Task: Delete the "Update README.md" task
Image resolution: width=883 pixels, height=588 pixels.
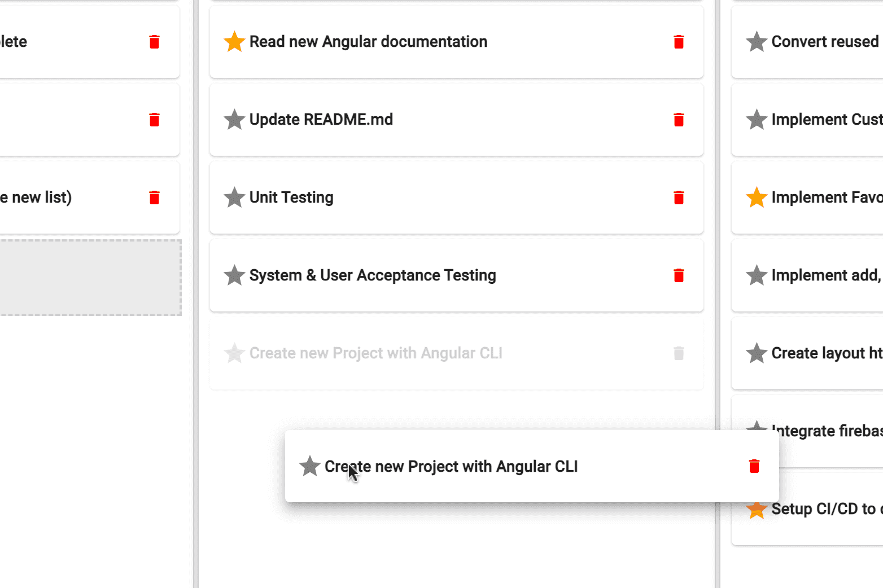Action: 679,120
